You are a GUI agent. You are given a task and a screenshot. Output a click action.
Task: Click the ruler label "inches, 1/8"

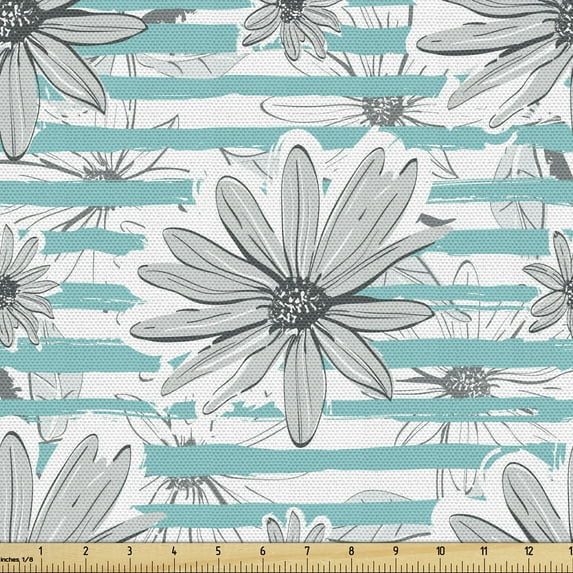tap(16, 559)
